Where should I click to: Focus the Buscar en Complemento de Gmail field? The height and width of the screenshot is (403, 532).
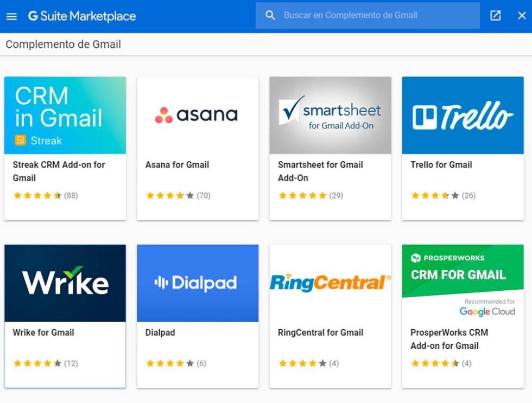pos(368,15)
